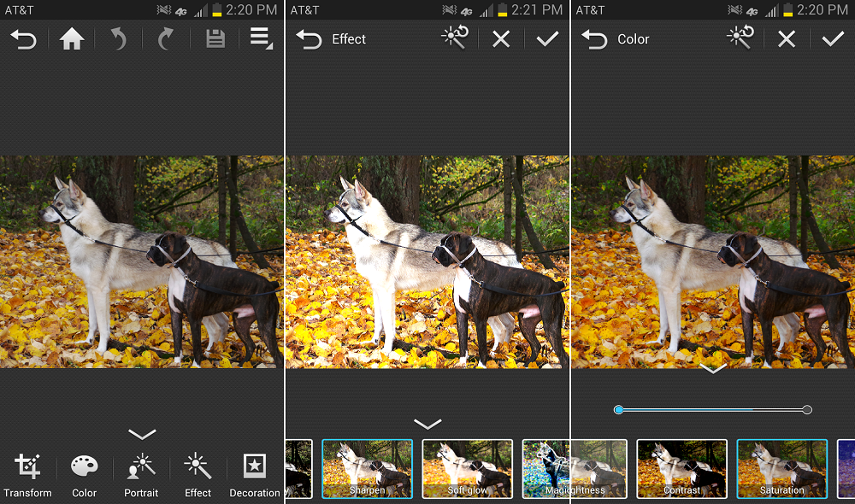The height and width of the screenshot is (504, 855).
Task: Click the undo arrow icon
Action: point(120,39)
